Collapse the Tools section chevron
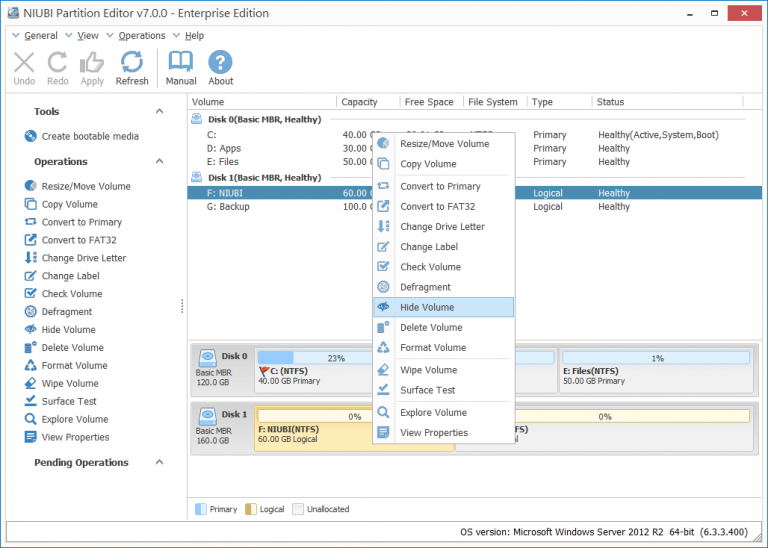The image size is (768, 548). click(159, 112)
